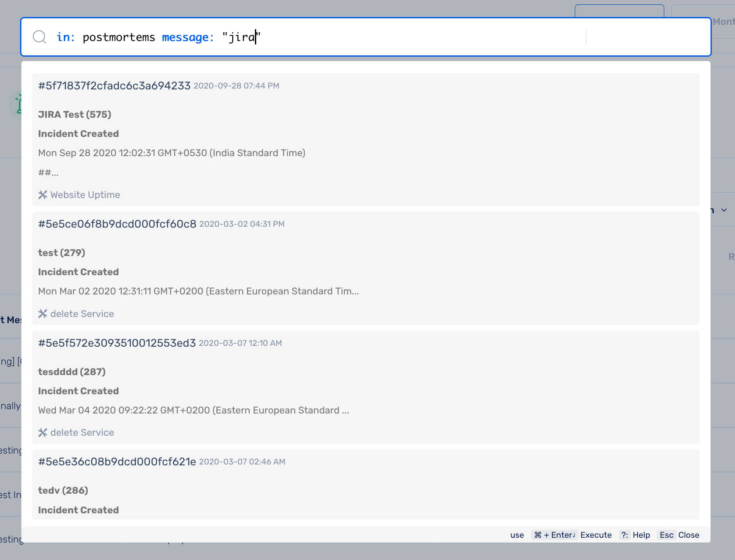Select the tedv (286) title
Viewport: 735px width, 560px height.
pos(63,490)
